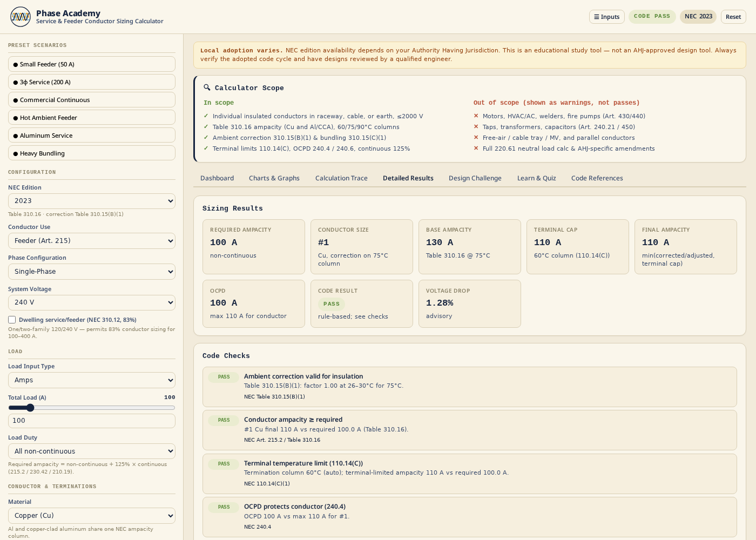This screenshot has height=540, width=756.
Task: Apply the Commercial Continuous preset scenario
Action: 92,99
